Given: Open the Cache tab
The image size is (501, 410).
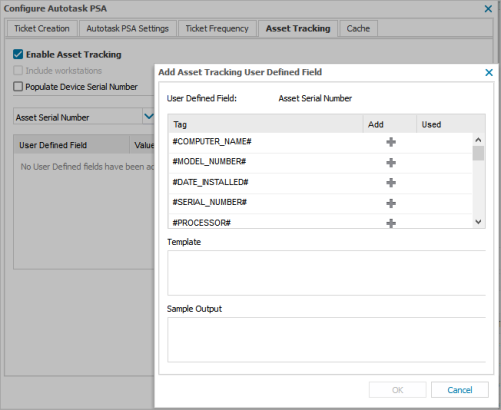Looking at the screenshot, I should (358, 29).
